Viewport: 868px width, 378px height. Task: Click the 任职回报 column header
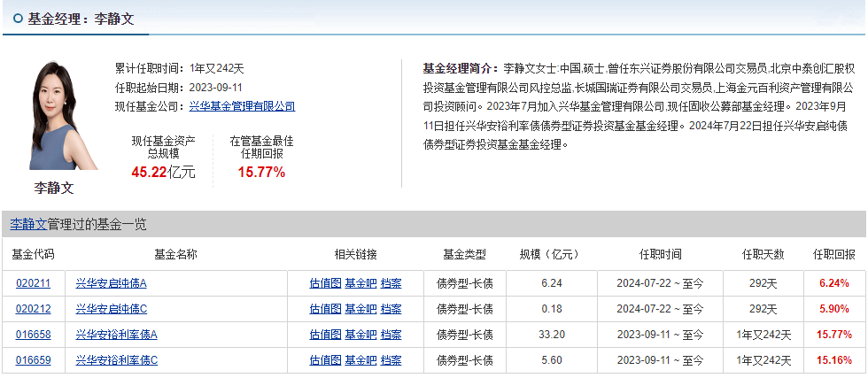point(833,255)
